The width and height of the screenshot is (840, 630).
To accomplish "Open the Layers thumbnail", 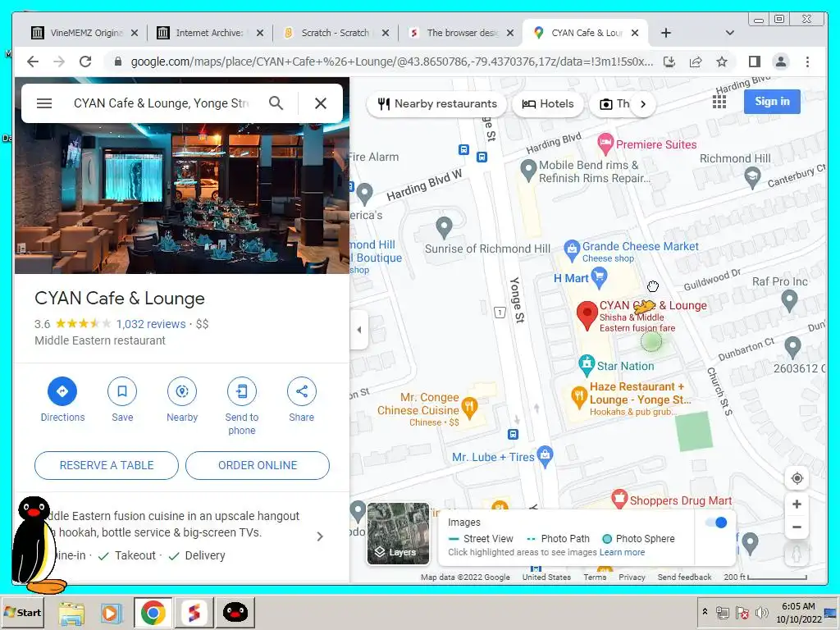I will (x=398, y=533).
